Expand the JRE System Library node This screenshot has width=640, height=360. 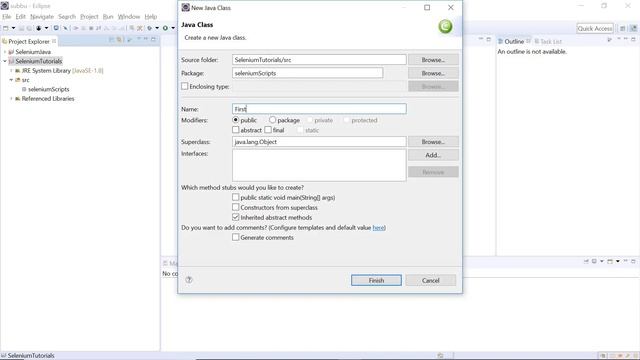pyautogui.click(x=11, y=71)
